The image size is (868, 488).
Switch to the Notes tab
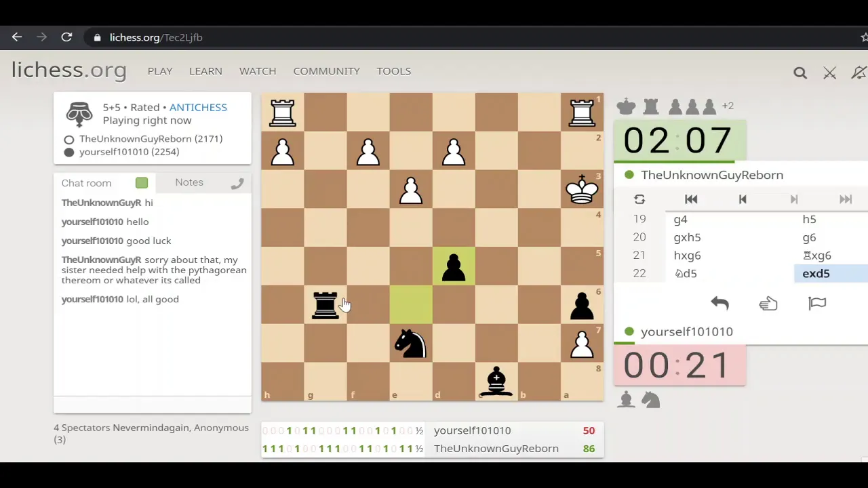pyautogui.click(x=189, y=182)
